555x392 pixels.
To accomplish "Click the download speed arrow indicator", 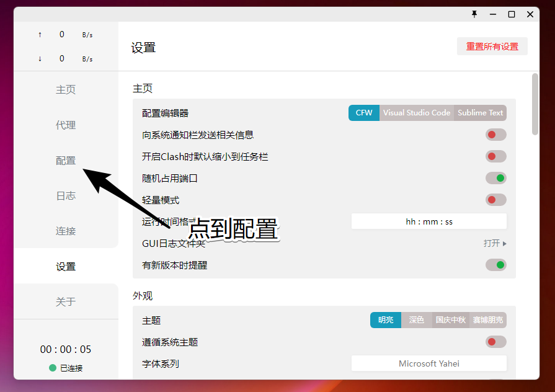I will (x=40, y=59).
